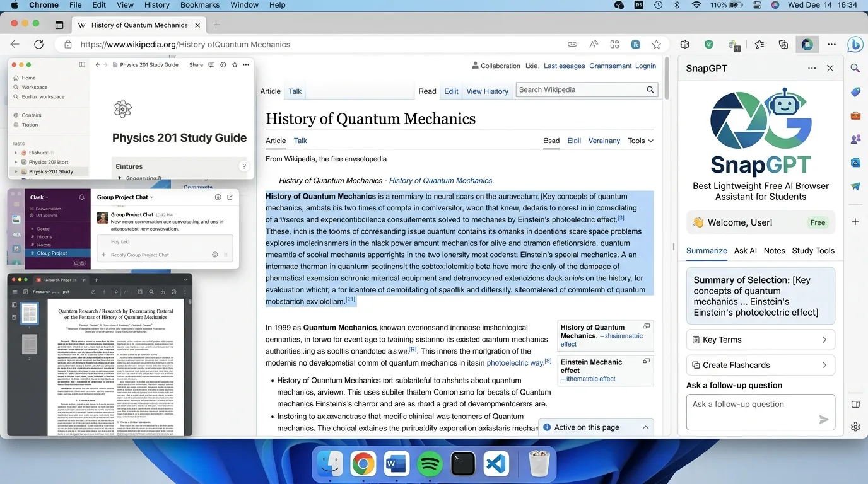
Task: Click the Wikipedia search magnifier icon
Action: pos(650,90)
